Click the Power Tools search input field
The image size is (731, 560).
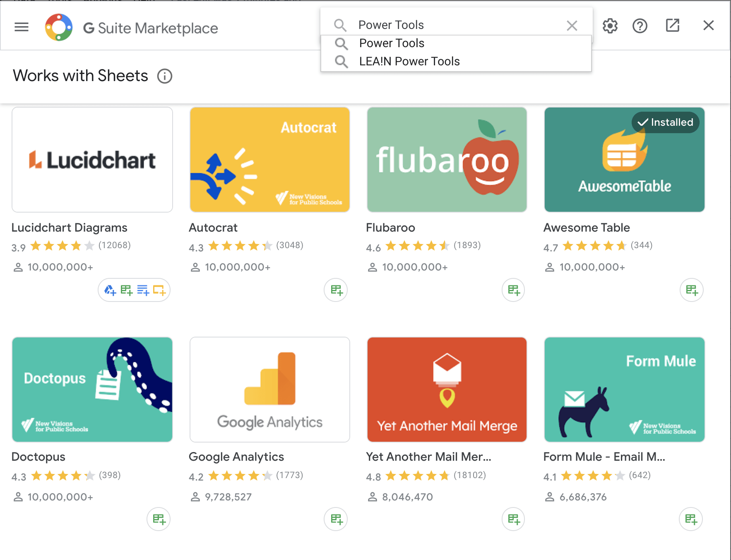[x=455, y=25]
